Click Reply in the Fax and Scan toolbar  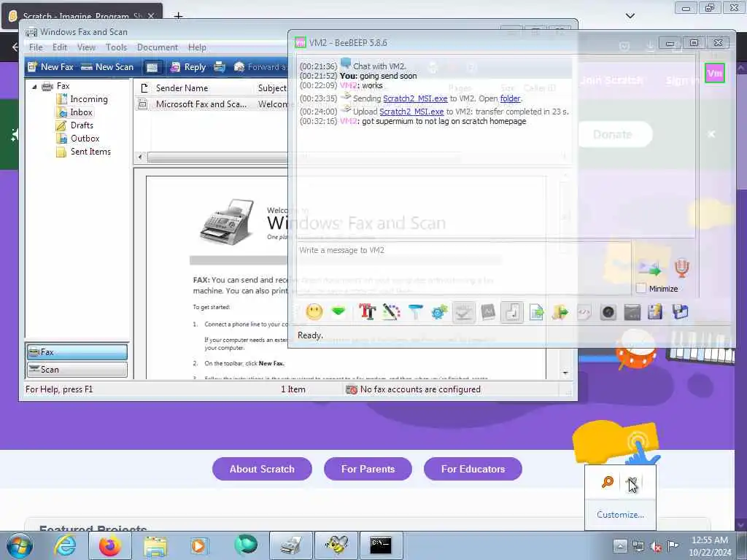188,67
